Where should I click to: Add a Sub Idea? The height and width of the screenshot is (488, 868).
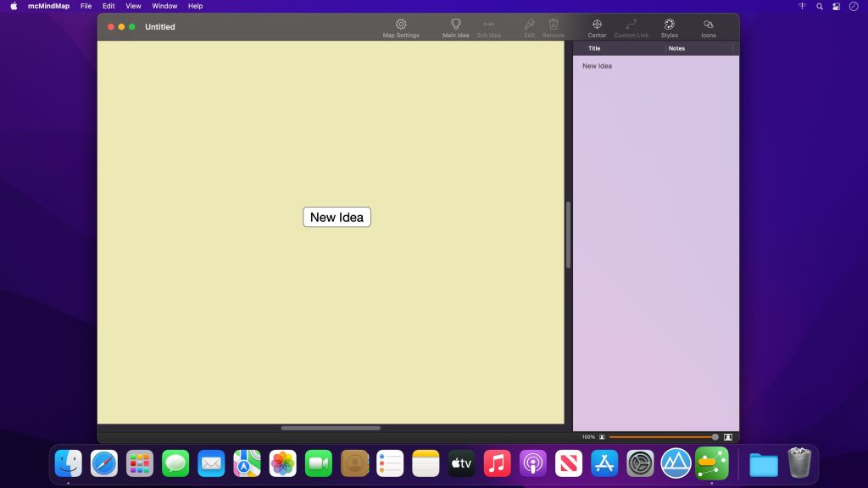tap(489, 27)
